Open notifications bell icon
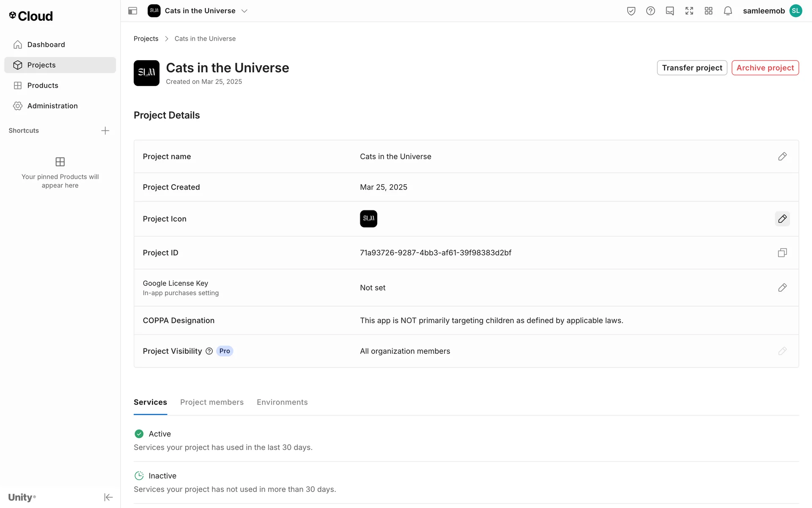Viewport: 812px width, 508px height. click(x=728, y=11)
